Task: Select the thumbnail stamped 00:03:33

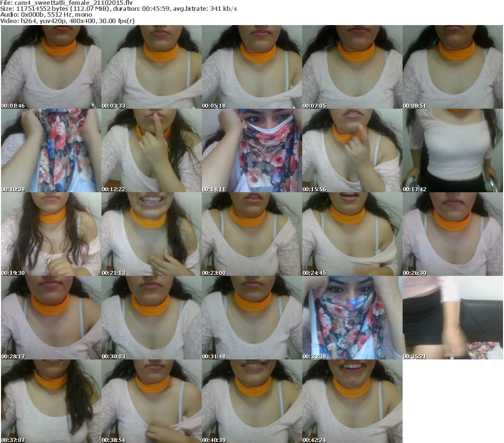Action: point(152,67)
